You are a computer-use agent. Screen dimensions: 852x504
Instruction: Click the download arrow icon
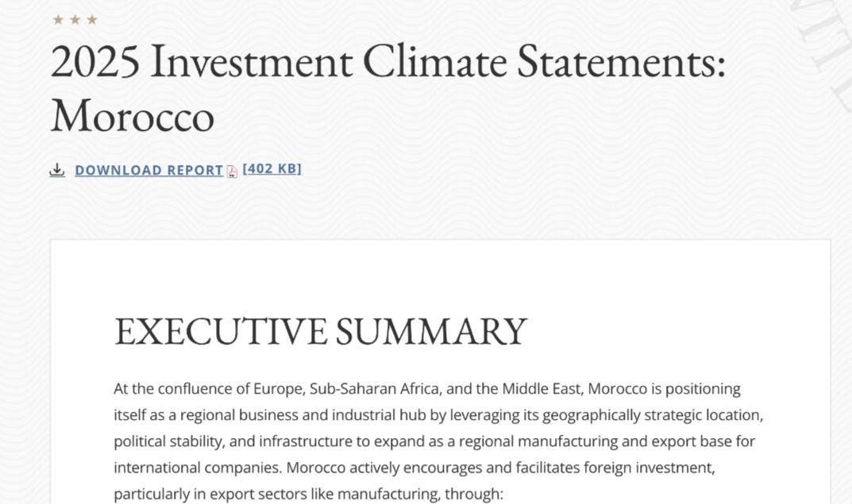[57, 170]
